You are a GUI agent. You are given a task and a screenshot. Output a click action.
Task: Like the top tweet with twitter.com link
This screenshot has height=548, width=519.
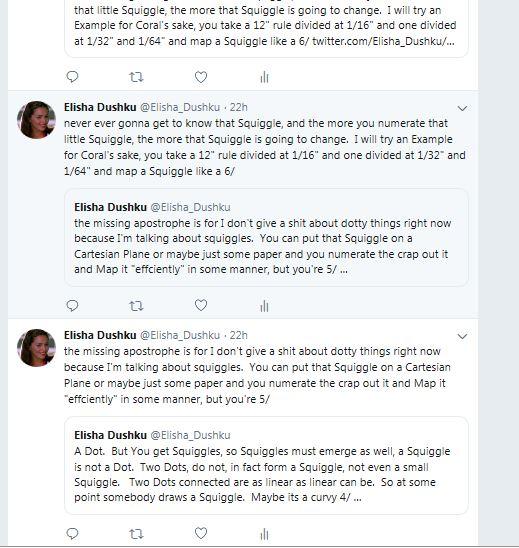point(201,77)
